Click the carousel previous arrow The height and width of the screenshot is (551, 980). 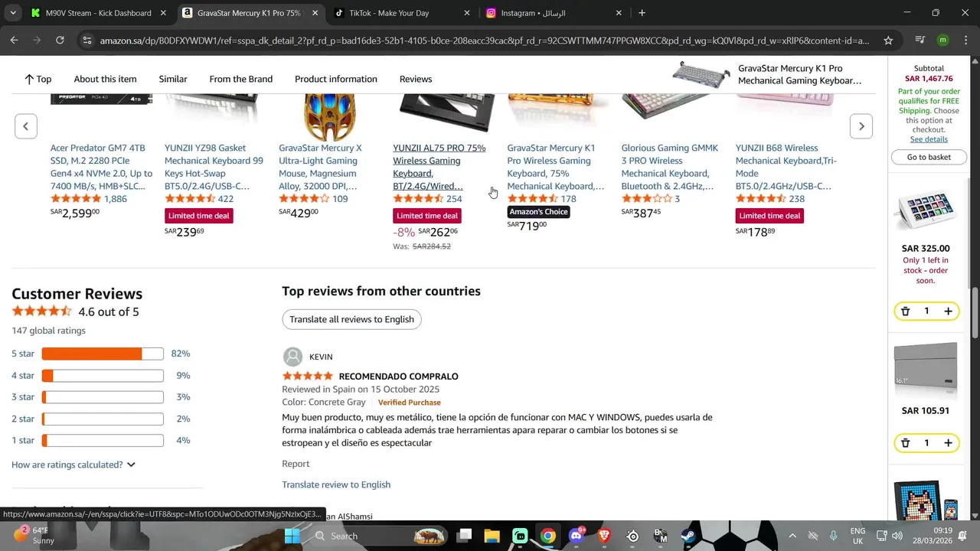point(25,126)
